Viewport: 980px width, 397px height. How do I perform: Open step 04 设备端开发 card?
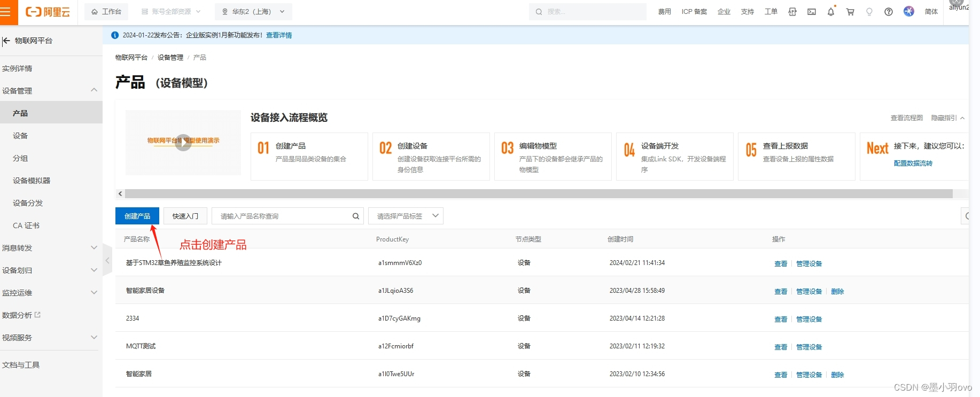tap(675, 157)
